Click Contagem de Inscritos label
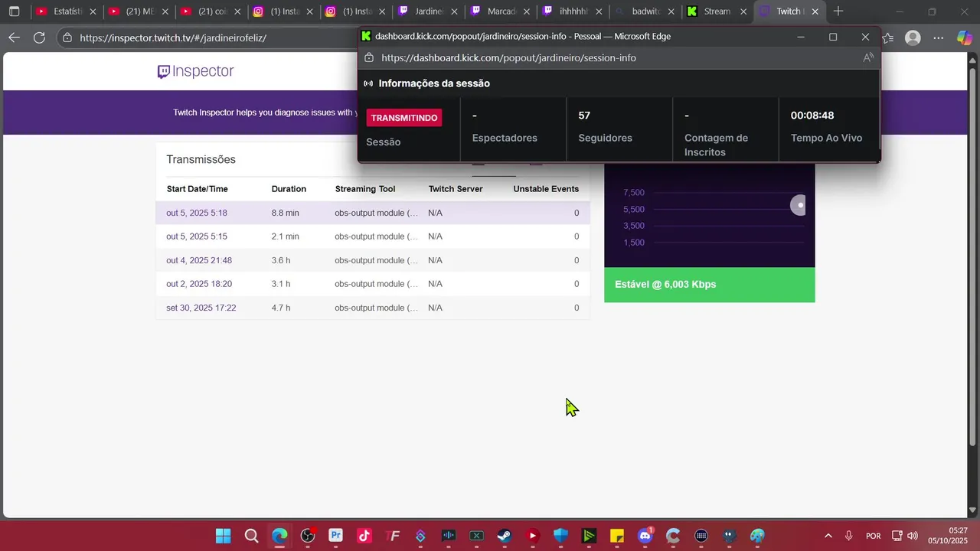This screenshot has width=980, height=551. (x=717, y=145)
